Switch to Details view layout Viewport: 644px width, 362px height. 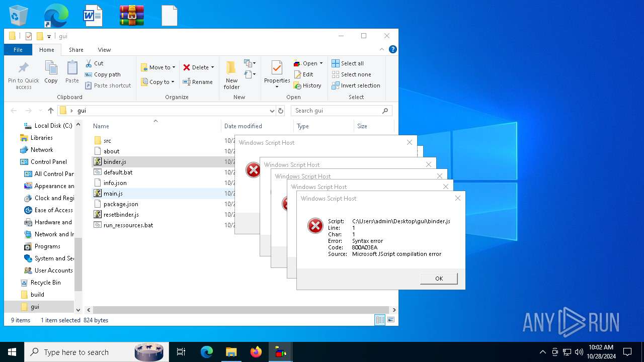tap(380, 320)
